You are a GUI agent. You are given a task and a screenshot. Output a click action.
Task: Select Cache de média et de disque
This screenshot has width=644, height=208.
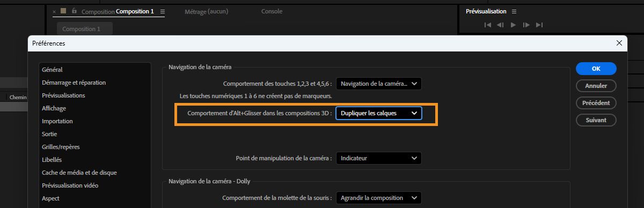79,173
